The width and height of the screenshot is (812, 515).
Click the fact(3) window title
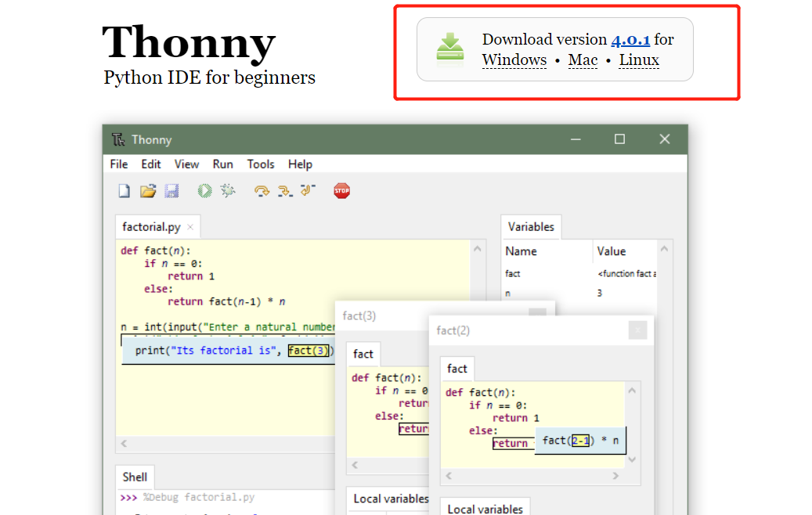[359, 315]
